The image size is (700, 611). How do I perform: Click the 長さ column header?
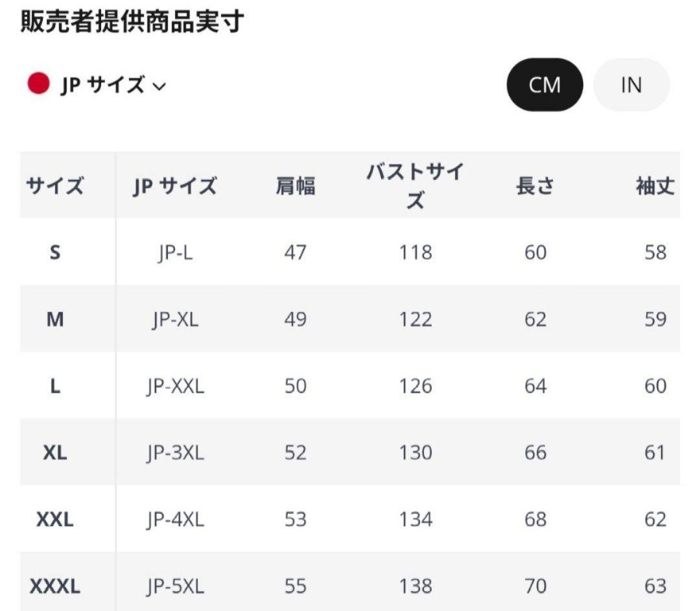pos(535,186)
